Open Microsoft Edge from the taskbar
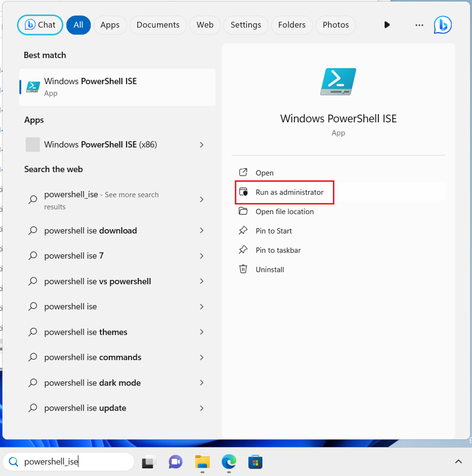 (x=229, y=462)
